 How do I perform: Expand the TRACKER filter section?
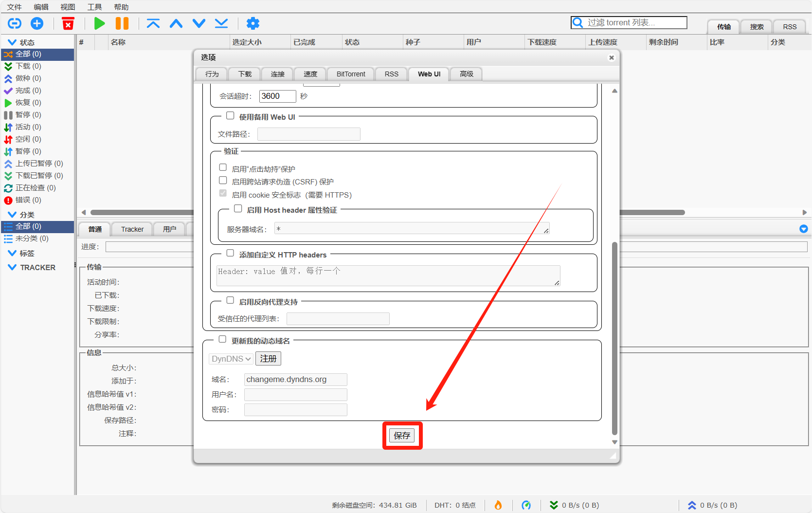[x=12, y=267]
